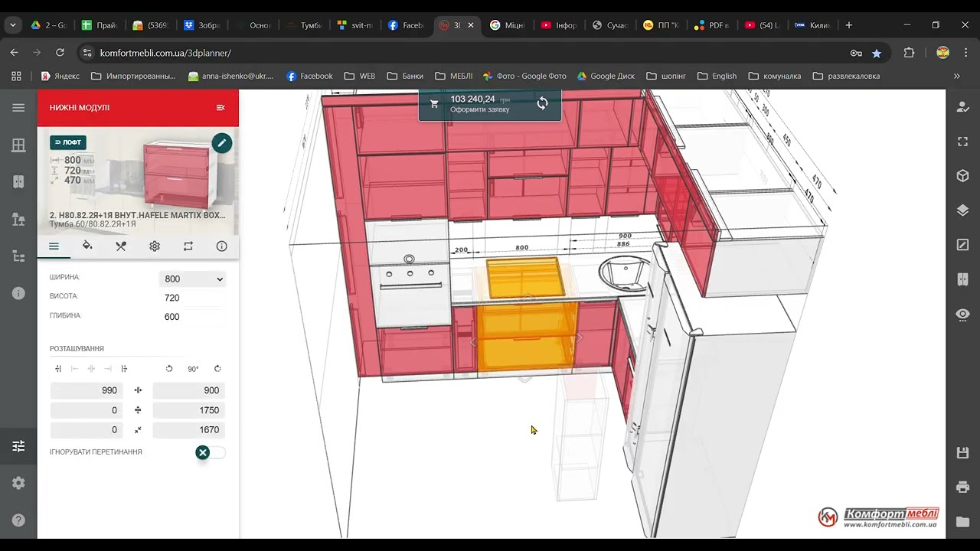Open the settings gear in left sidebar
This screenshot has width=980, height=551.
[18, 483]
